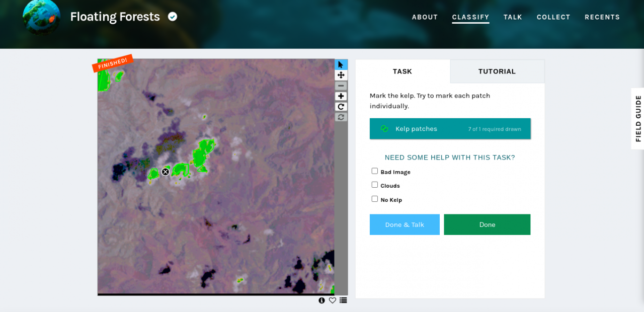
Task: Switch to the Task tab
Action: pos(403,71)
